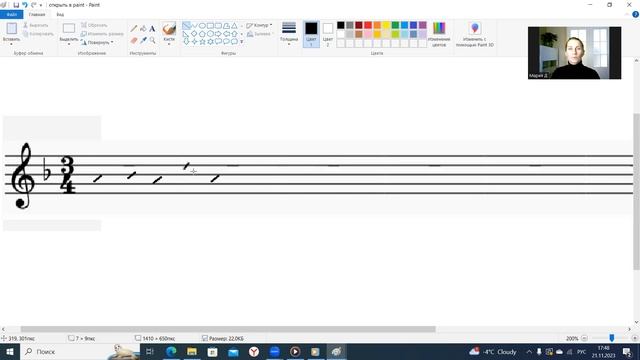This screenshot has width=640, height=360.
Task: Open the File (Файл) menu
Action: [11, 14]
